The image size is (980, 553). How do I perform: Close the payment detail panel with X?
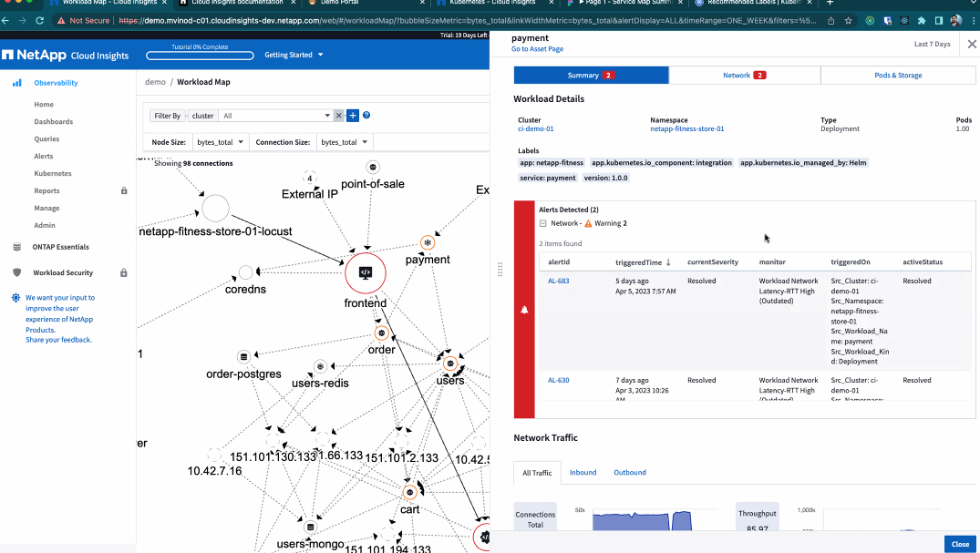[972, 44]
